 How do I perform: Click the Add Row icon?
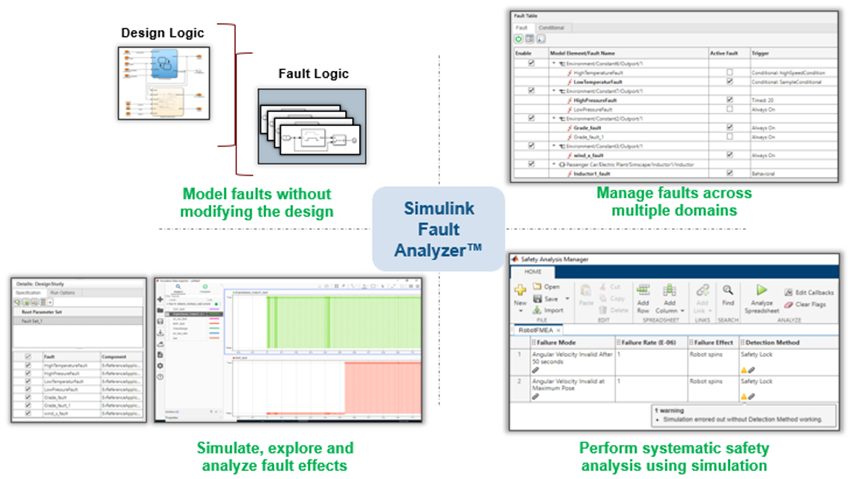click(x=643, y=290)
